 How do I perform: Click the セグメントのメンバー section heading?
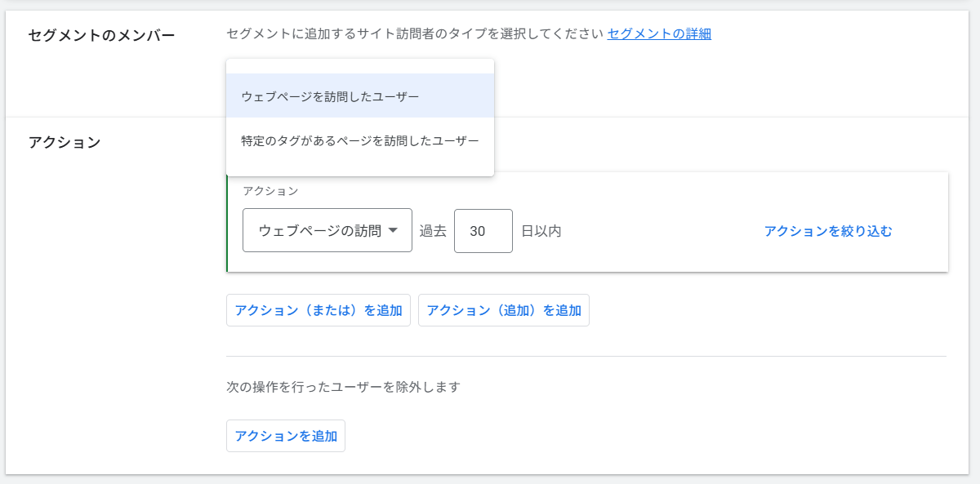coord(101,36)
